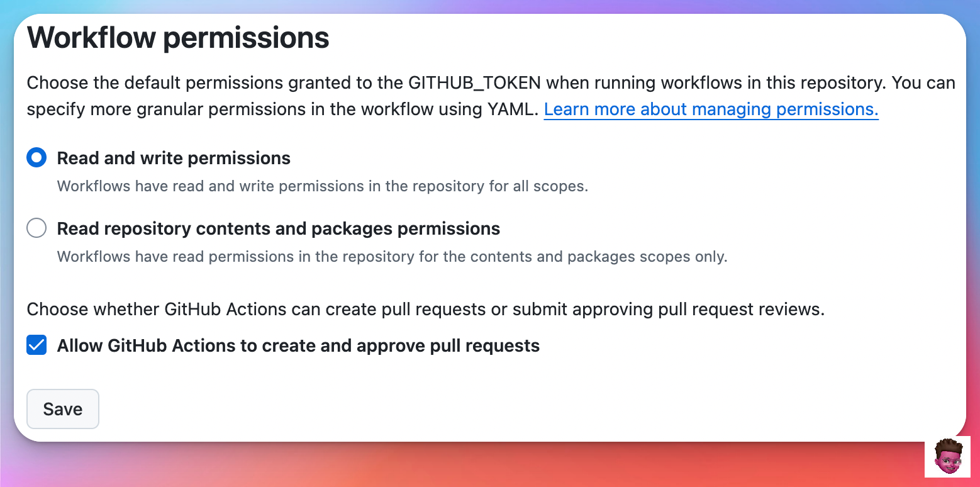
Task: Open Learn more about managing permissions link
Action: click(711, 109)
